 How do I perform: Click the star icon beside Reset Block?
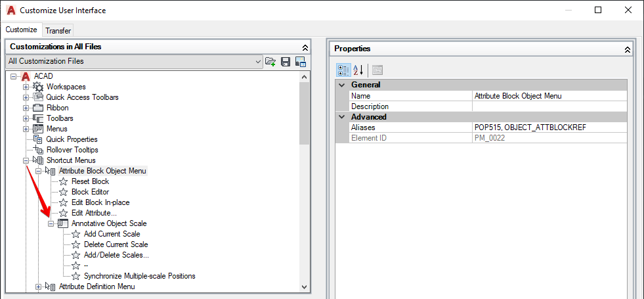pos(63,181)
